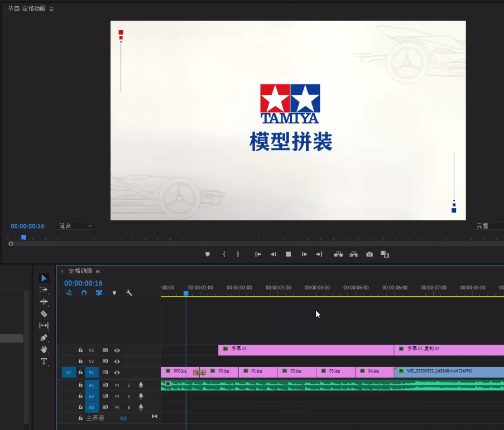Step back one frame
The image size is (504, 430).
tap(273, 254)
